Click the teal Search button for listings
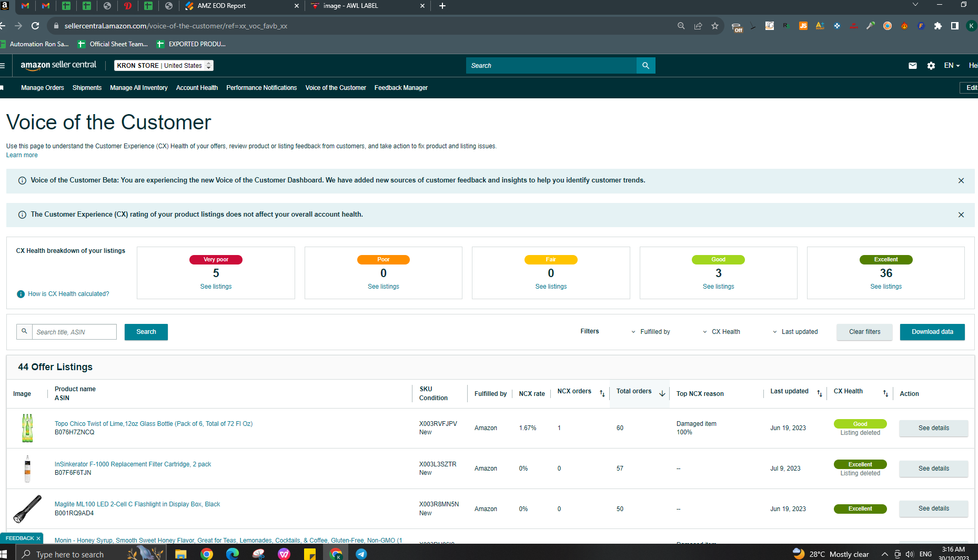This screenshot has height=560, width=978. (146, 332)
